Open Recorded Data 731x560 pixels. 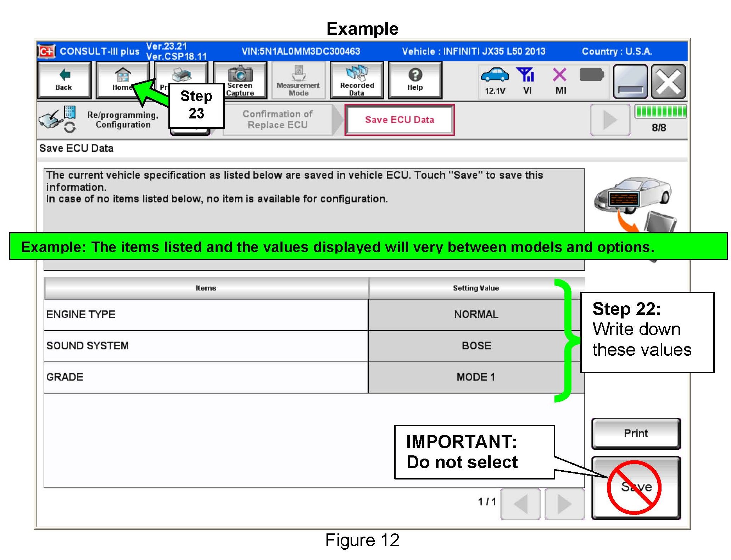click(357, 80)
